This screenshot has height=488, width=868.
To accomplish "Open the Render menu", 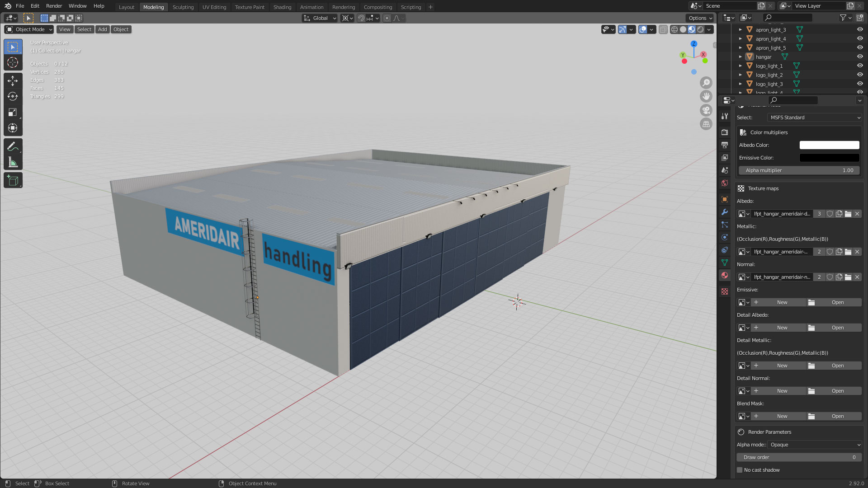I will pos(54,6).
